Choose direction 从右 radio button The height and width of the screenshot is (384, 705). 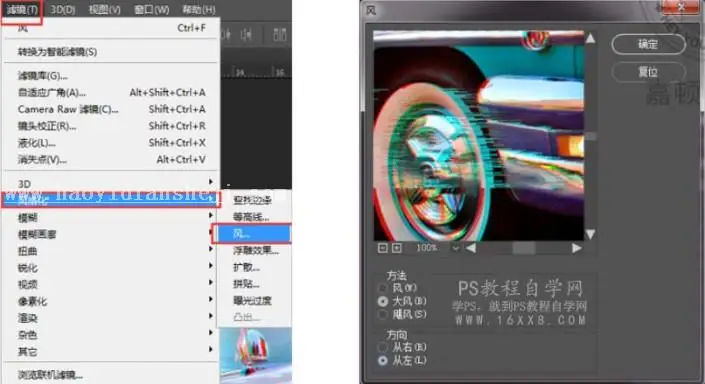point(383,347)
